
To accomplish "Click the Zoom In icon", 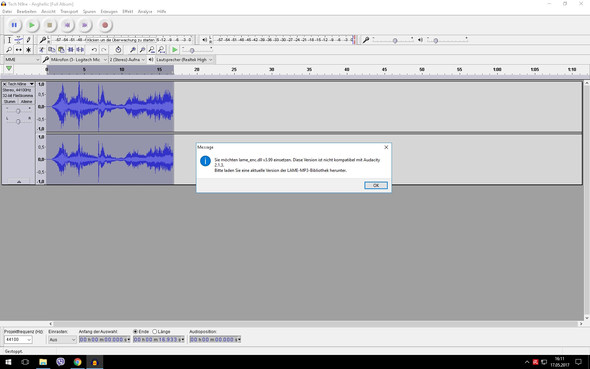I will (x=132, y=50).
